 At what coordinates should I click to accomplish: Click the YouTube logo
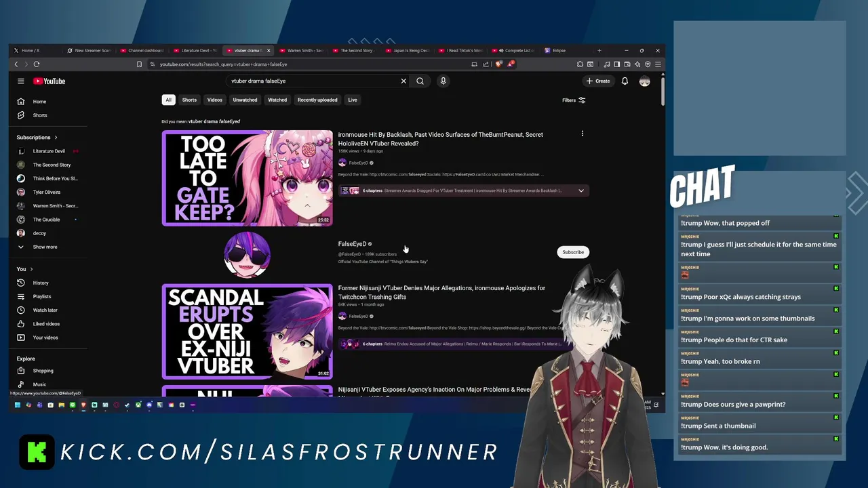(49, 81)
